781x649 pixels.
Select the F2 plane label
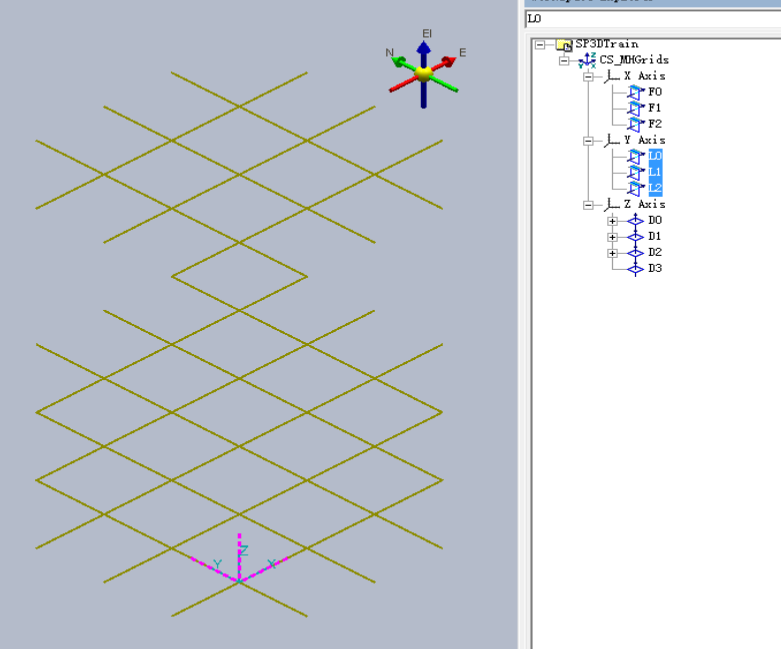(655, 124)
